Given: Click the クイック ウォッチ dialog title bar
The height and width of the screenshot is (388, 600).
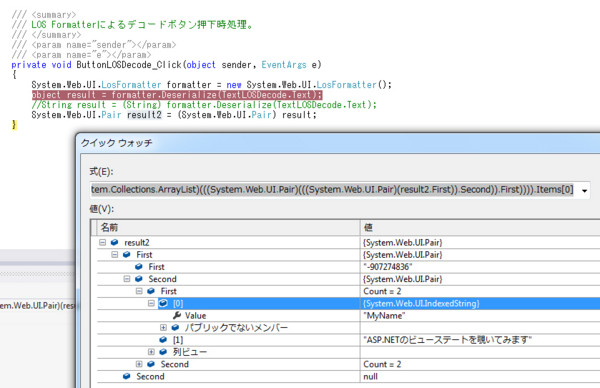Looking at the screenshot, I should 339,143.
